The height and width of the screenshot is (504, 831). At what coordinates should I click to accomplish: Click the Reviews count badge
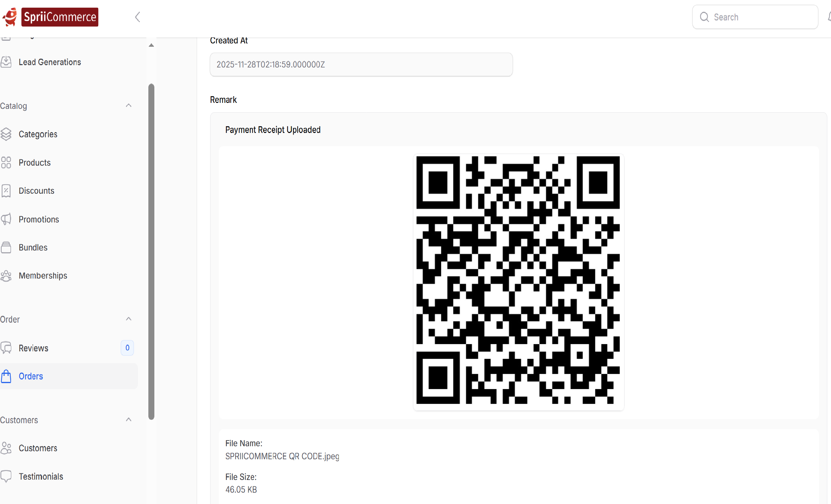pyautogui.click(x=127, y=348)
